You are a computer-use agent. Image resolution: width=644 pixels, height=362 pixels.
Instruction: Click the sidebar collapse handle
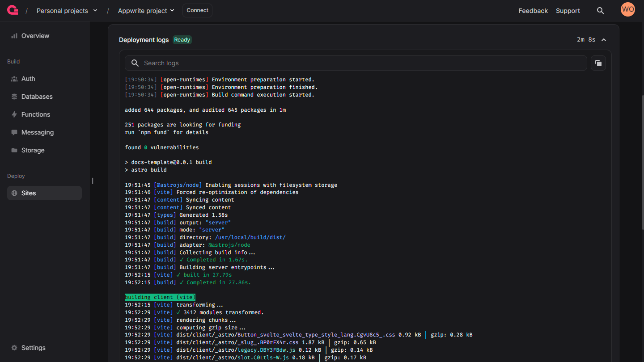(x=93, y=181)
